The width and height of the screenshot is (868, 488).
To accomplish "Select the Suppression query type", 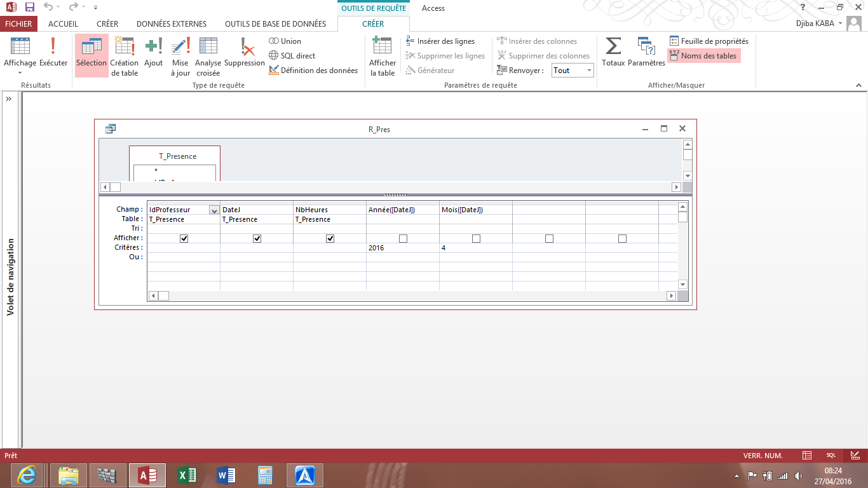I will click(x=245, y=52).
